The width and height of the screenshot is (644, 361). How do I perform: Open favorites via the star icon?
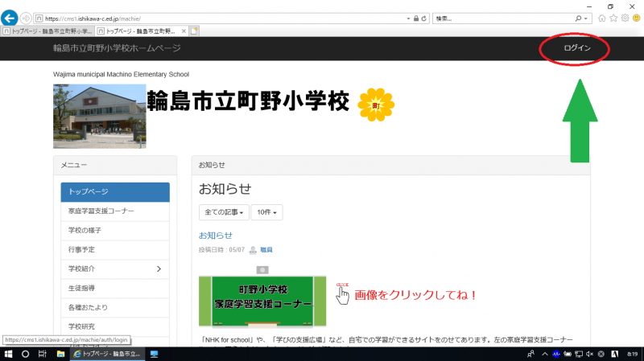pyautogui.click(x=613, y=18)
